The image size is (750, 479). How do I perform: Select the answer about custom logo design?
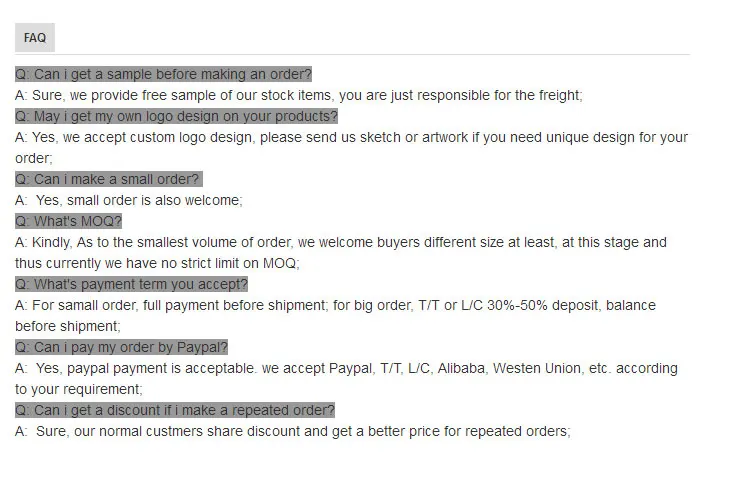point(351,137)
